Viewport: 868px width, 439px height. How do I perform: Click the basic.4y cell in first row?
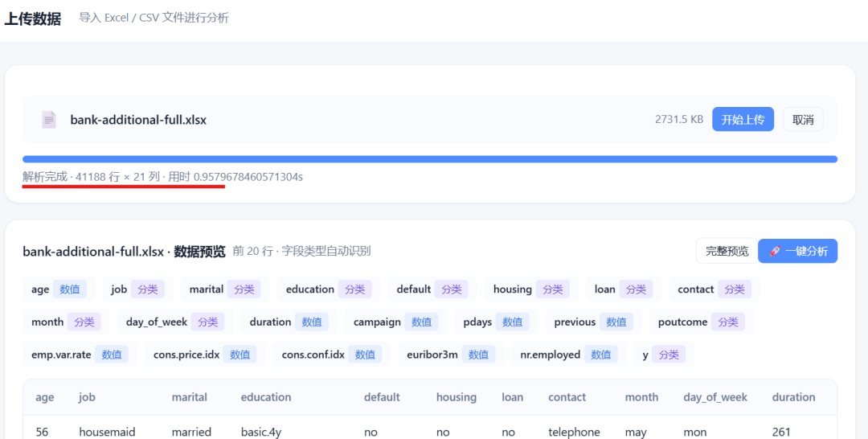(260, 432)
